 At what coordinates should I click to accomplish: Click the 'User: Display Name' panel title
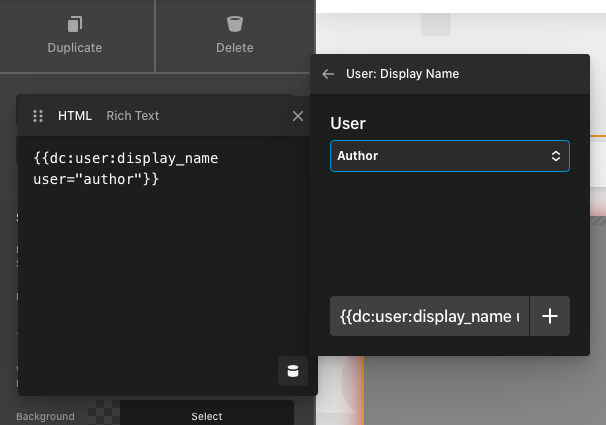402,74
